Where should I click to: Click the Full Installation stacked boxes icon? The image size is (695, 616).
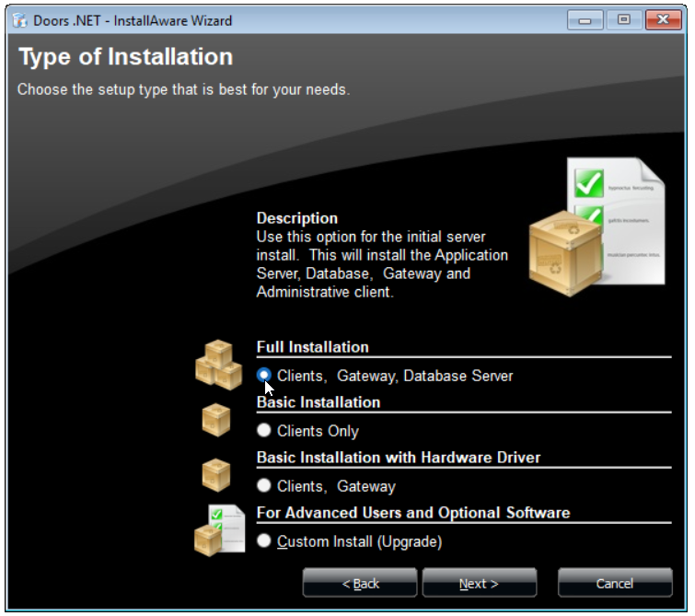pyautogui.click(x=219, y=365)
